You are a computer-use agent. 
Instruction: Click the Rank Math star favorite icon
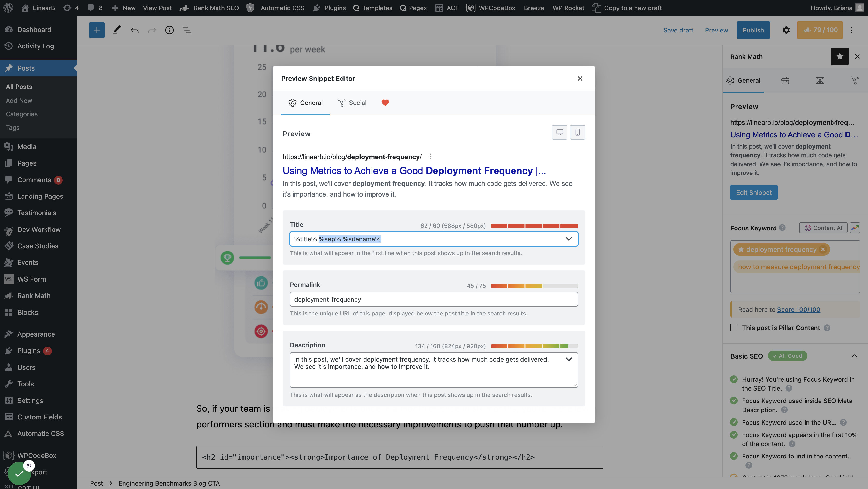coord(840,56)
